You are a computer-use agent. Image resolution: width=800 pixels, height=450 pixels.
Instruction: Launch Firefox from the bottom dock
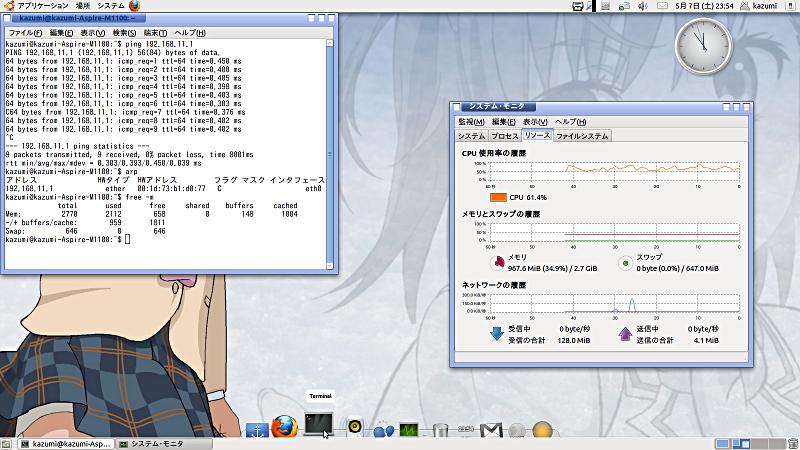(x=284, y=427)
